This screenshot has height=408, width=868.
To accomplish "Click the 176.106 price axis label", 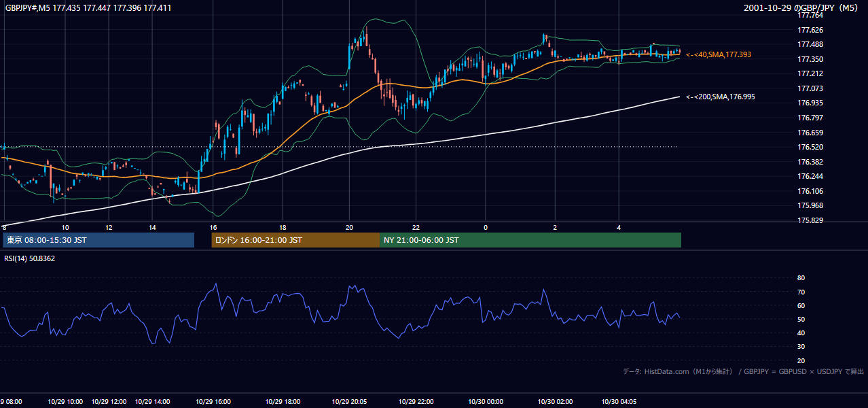I will click(x=810, y=191).
